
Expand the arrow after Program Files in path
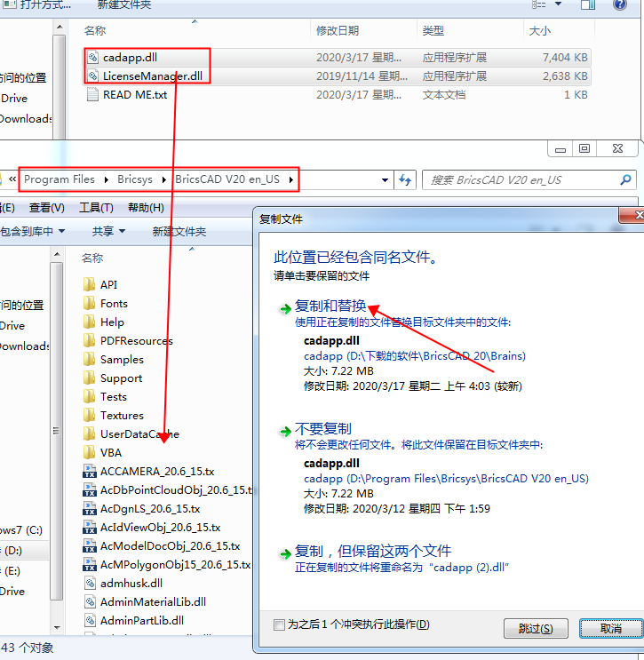106,179
